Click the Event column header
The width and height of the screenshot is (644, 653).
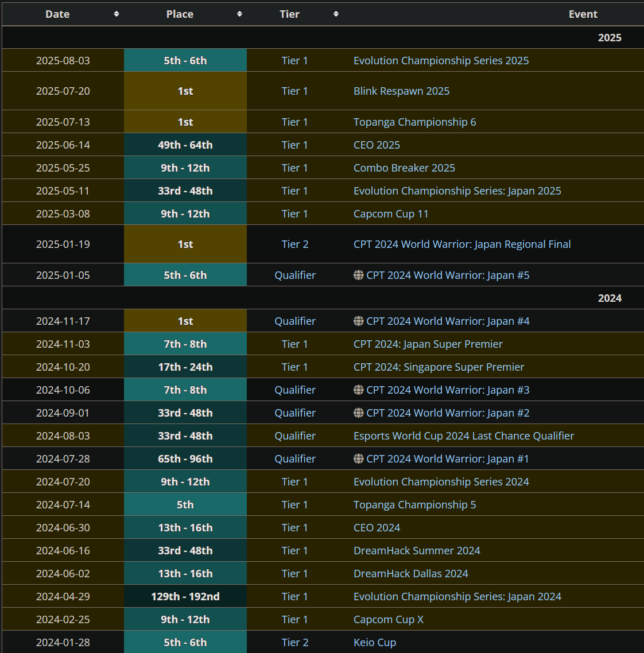click(583, 14)
